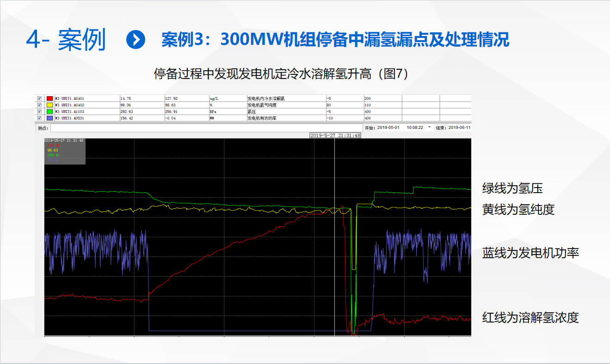Click the end date 2019-06-11 field
This screenshot has height=364, width=610.
pos(459,127)
